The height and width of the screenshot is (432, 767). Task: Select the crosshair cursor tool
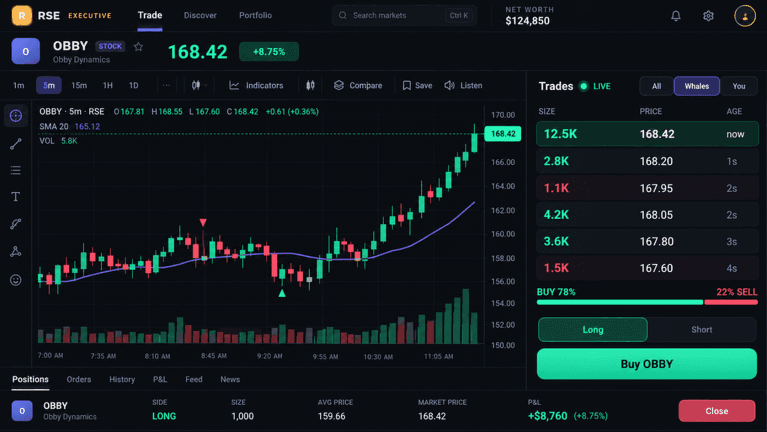coord(16,116)
